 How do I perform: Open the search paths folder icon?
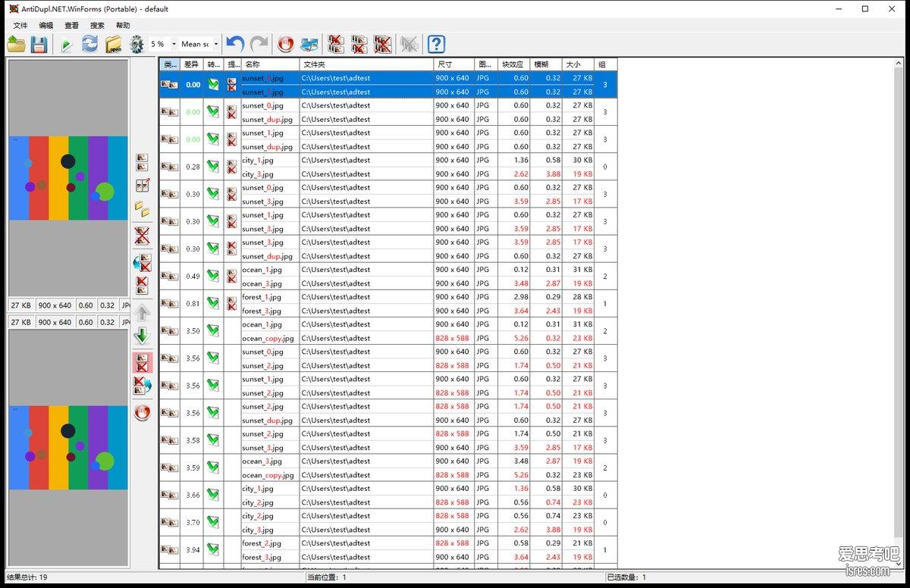point(114,44)
